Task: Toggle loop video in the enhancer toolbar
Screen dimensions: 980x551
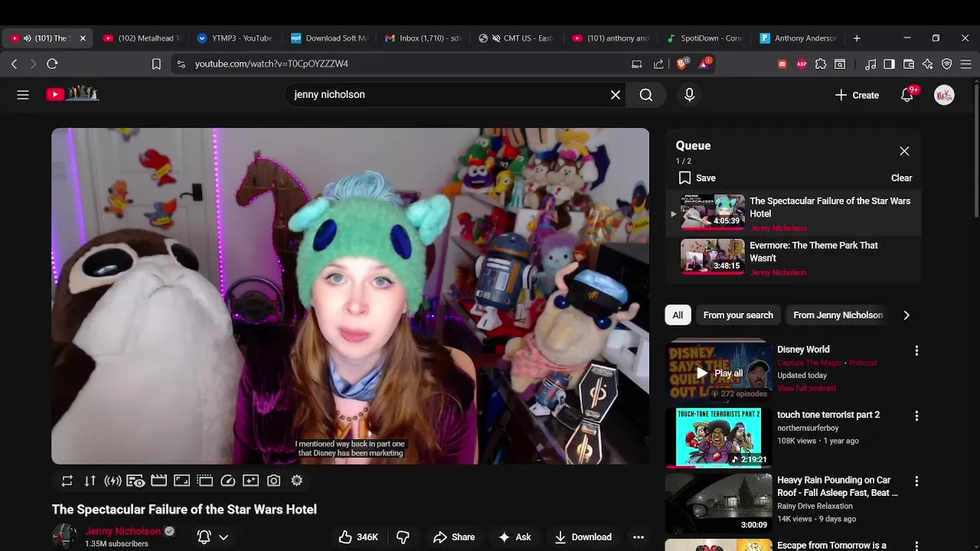Action: pyautogui.click(x=67, y=481)
